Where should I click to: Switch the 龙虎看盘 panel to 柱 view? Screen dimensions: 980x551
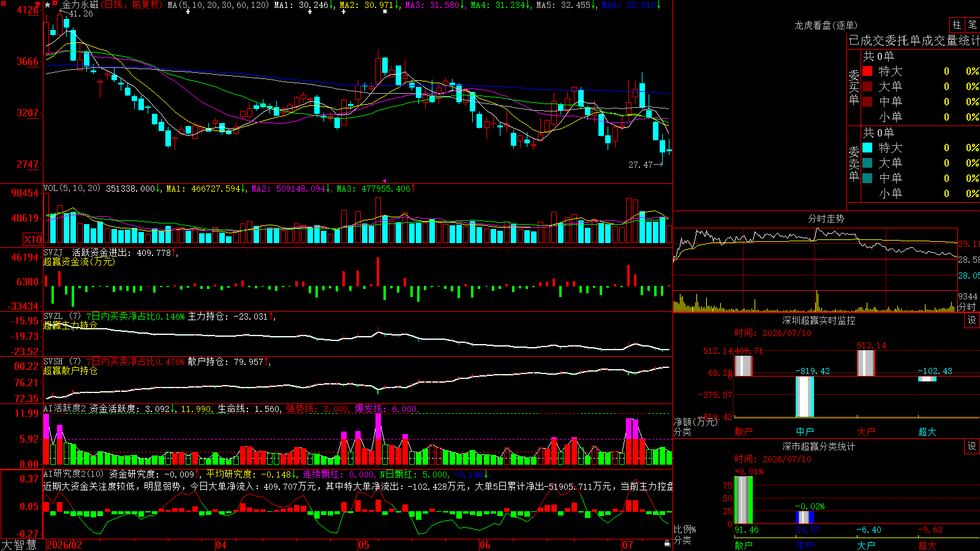click(957, 24)
